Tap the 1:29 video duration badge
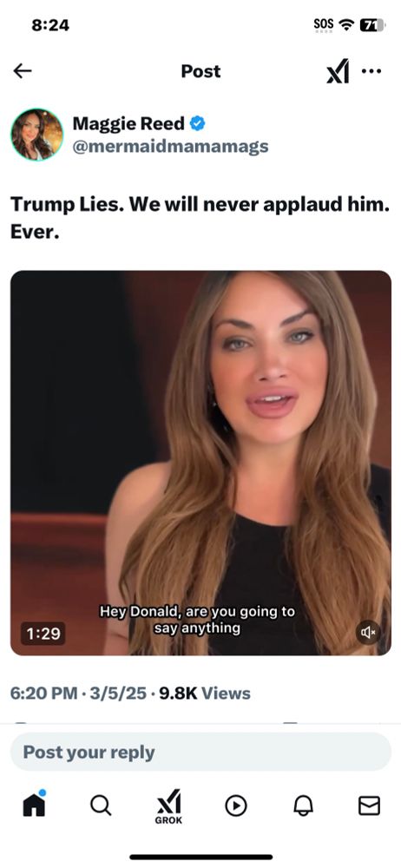Image resolution: width=401 pixels, height=868 pixels. click(x=43, y=633)
